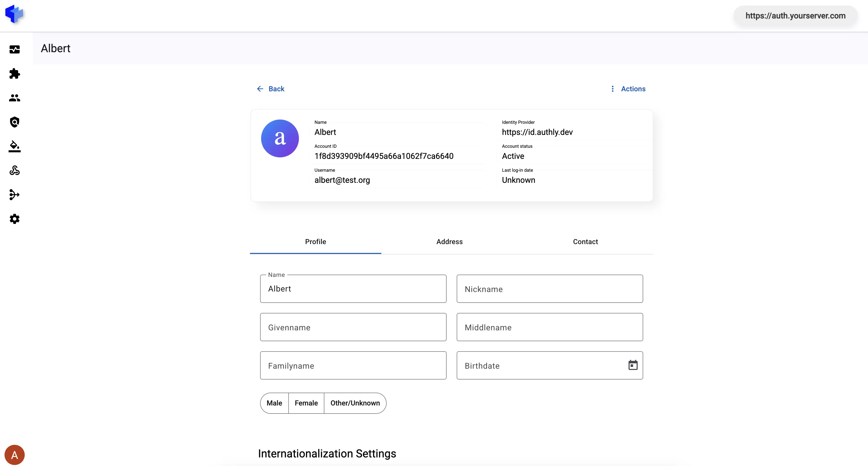Click the Active account status value
Viewport: 868px width, 466px height.
(x=513, y=156)
